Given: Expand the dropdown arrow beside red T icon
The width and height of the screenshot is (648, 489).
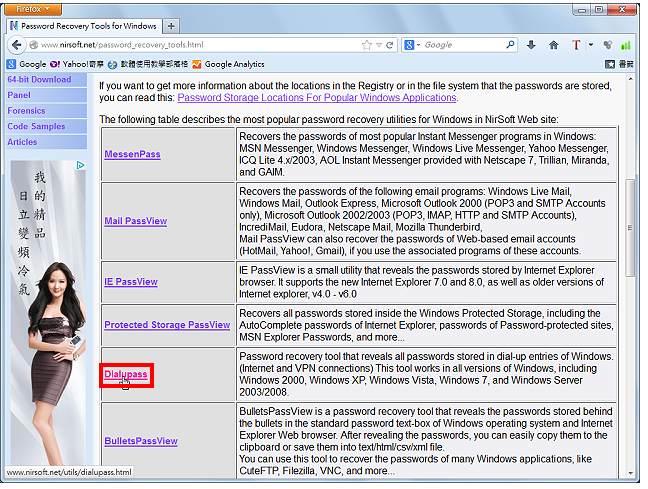Looking at the screenshot, I should [x=591, y=45].
